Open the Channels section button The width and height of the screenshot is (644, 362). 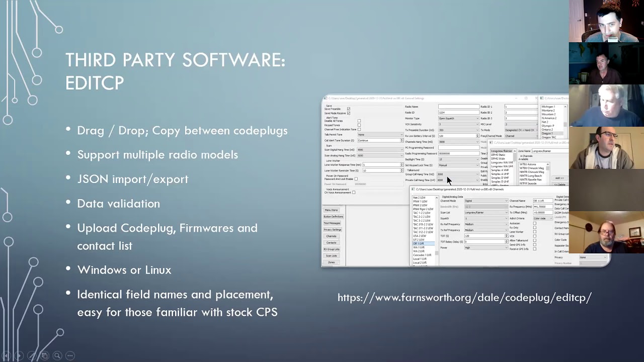[x=331, y=236]
